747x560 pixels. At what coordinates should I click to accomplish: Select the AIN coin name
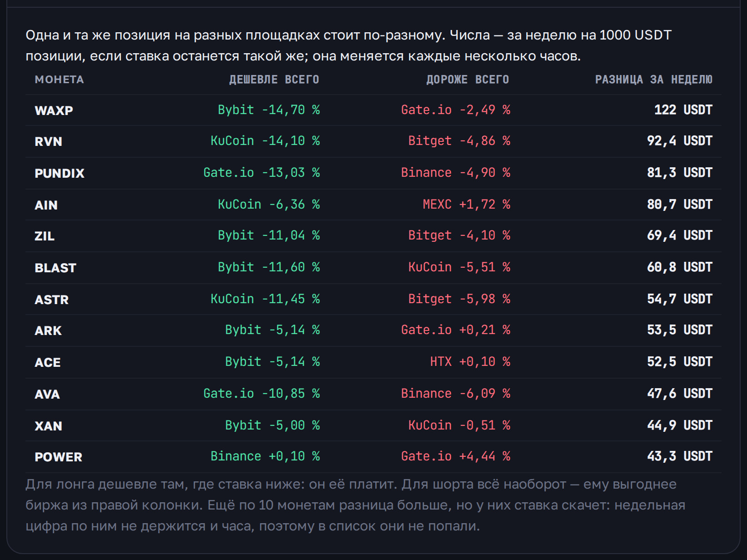click(46, 205)
